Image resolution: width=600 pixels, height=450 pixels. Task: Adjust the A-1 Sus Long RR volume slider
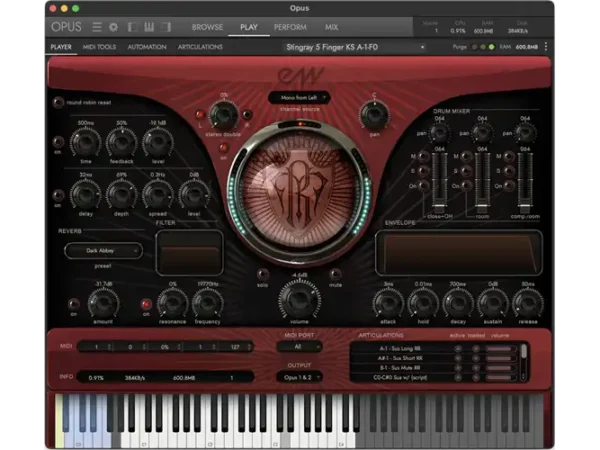pyautogui.click(x=501, y=349)
